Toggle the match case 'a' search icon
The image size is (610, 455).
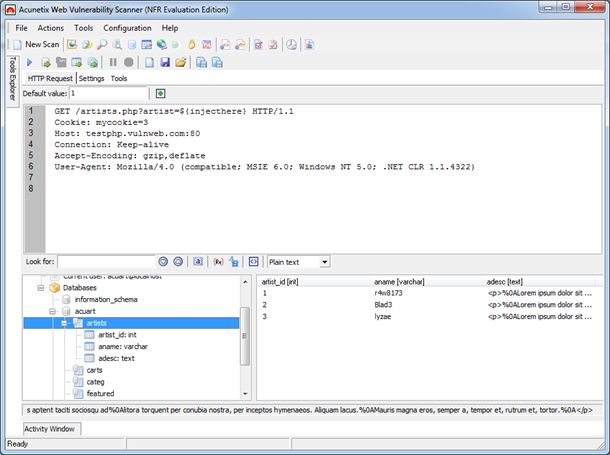(x=198, y=262)
